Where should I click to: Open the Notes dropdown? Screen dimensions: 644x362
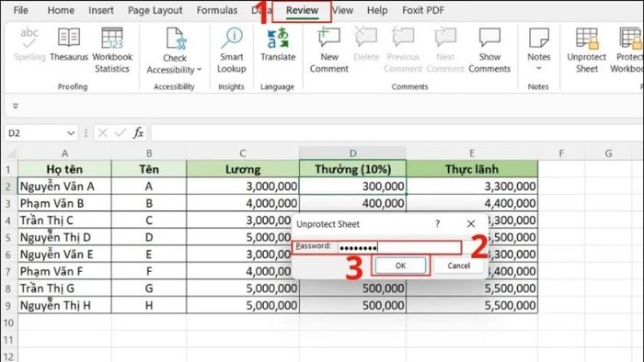[539, 50]
